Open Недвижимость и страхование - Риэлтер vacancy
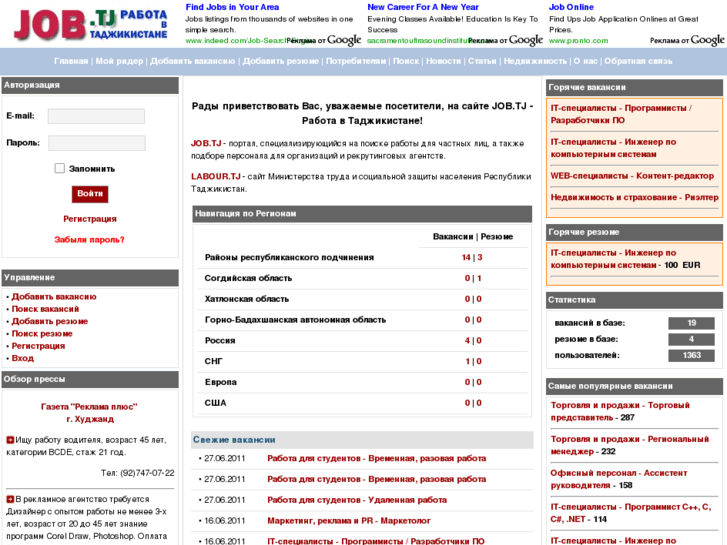This screenshot has height=545, width=727. (634, 197)
